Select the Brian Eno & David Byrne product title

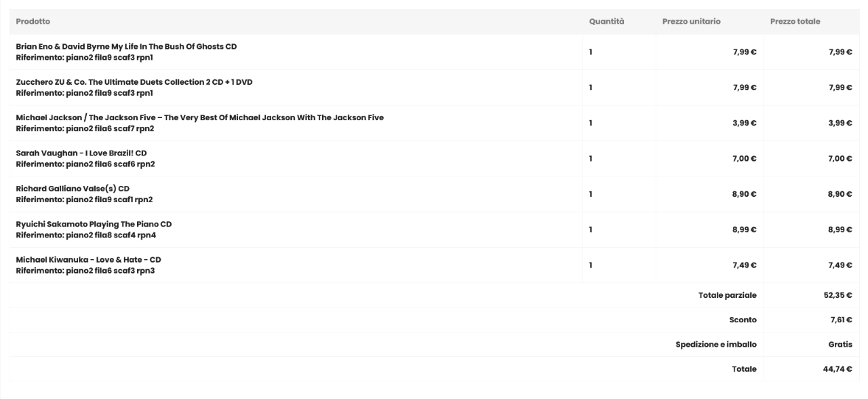pyautogui.click(x=126, y=47)
